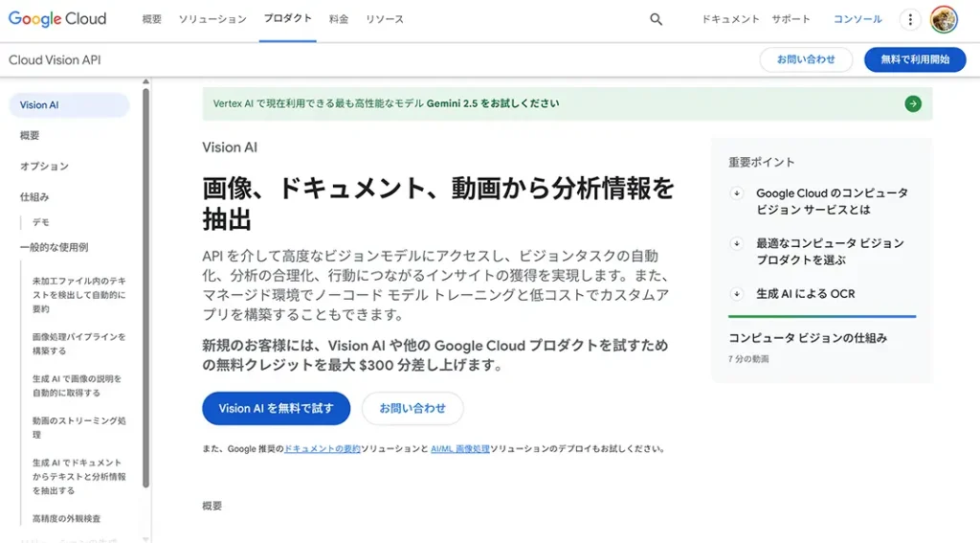The width and height of the screenshot is (980, 543).
Task: Click the user account avatar
Action: click(x=944, y=19)
